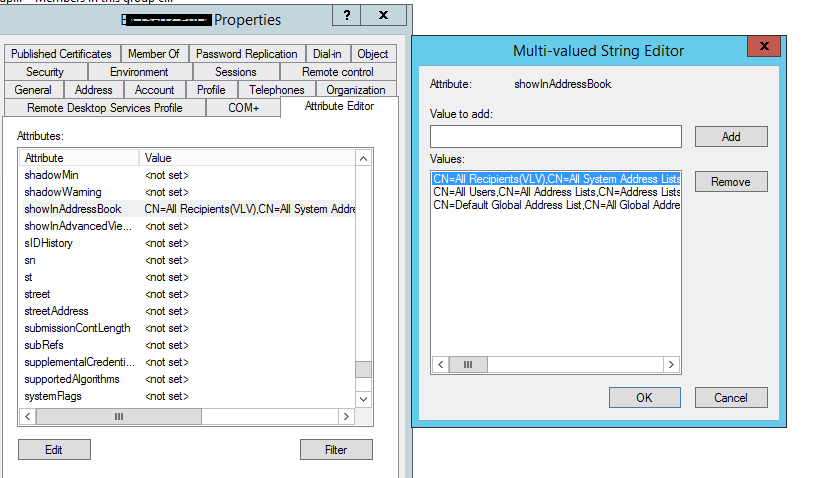Select the sIDHistory attribute row

[187, 243]
